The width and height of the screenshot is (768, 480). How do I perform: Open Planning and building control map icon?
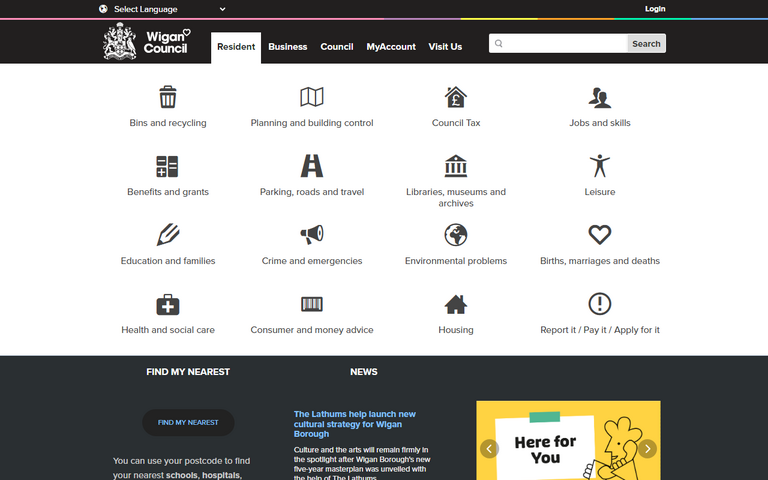[x=312, y=97]
